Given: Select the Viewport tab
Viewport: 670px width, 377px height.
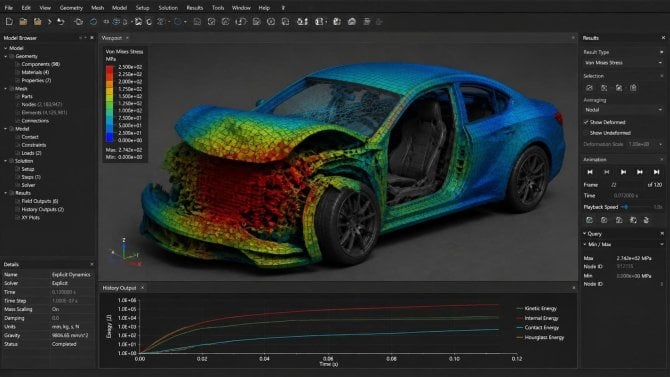Looking at the screenshot, I should [x=112, y=38].
